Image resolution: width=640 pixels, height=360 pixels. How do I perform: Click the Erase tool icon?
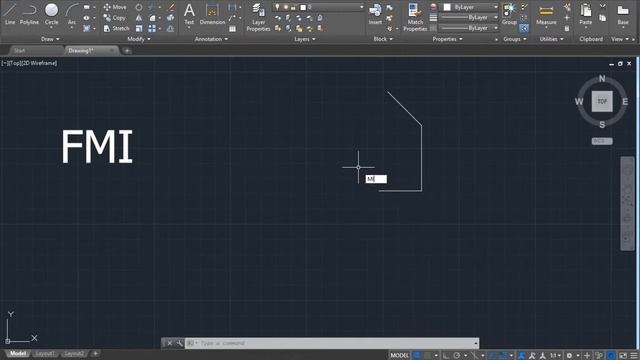point(171,7)
